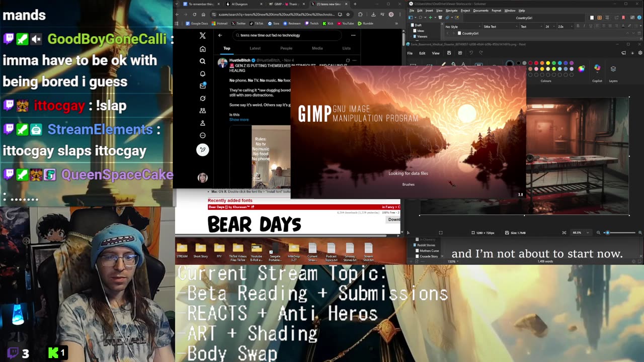Open Scrivener font size 24 dropdown

click(550, 27)
